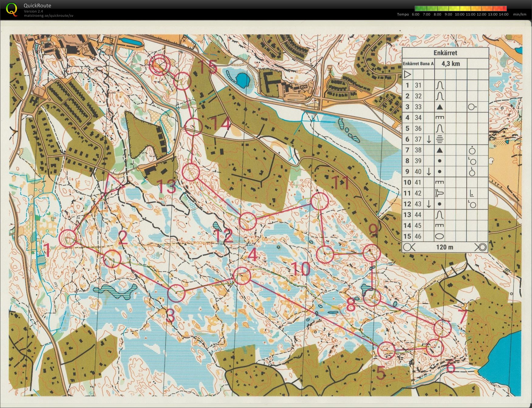Click control code 46 in the sheet
The width and height of the screenshot is (532, 408).
[x=418, y=236]
